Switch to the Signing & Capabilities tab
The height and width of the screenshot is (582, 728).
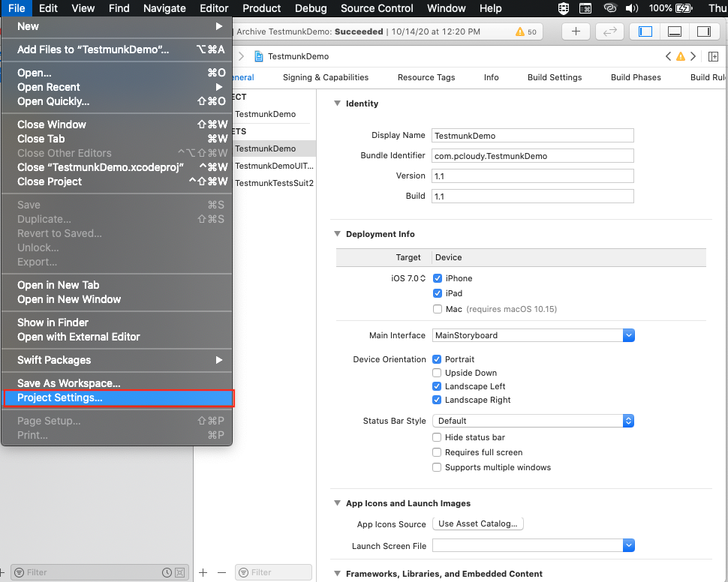pyautogui.click(x=326, y=77)
